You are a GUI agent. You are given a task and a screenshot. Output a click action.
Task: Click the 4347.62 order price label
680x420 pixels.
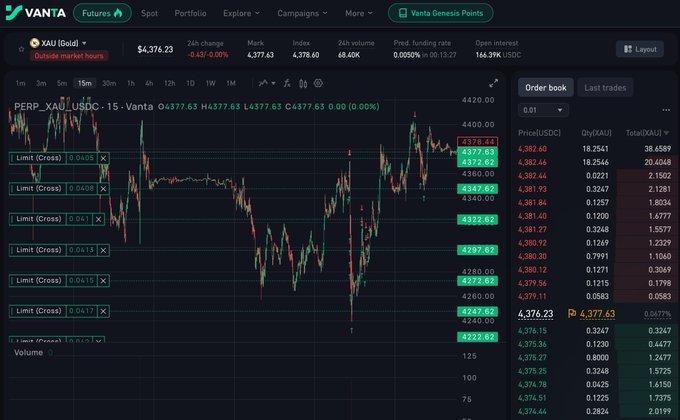point(477,189)
